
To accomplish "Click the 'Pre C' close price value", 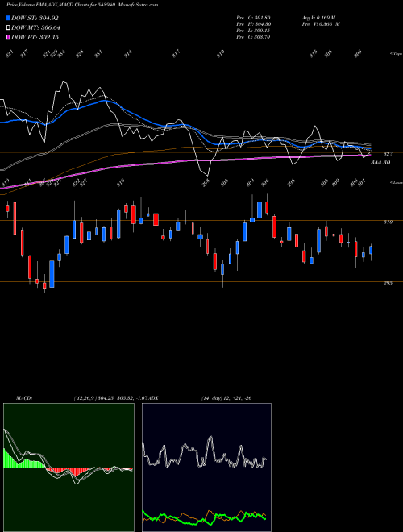I will (253, 37).
